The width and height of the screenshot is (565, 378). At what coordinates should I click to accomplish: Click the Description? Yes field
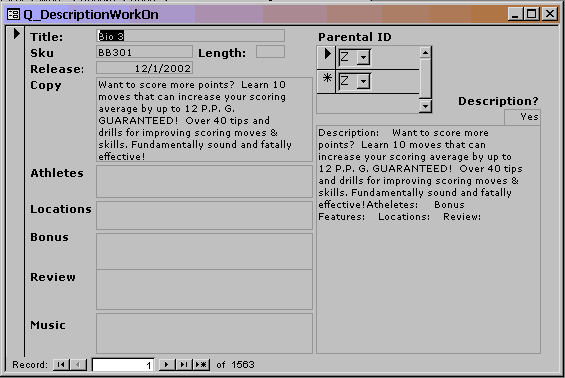pyautogui.click(x=522, y=117)
